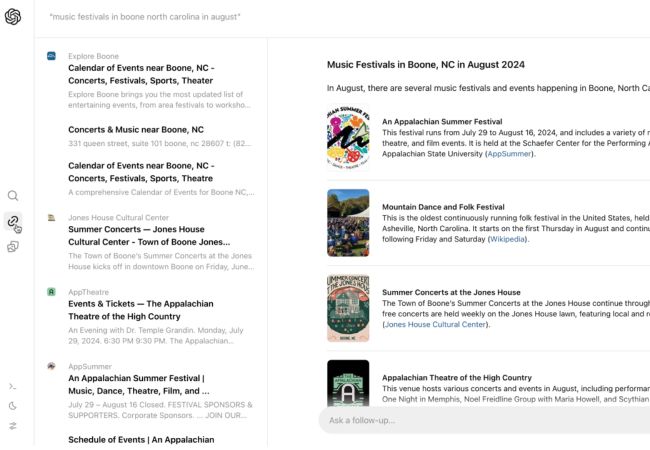Open the chat bubbles icon in sidebar
The height and width of the screenshot is (450, 650).
[x=13, y=247]
